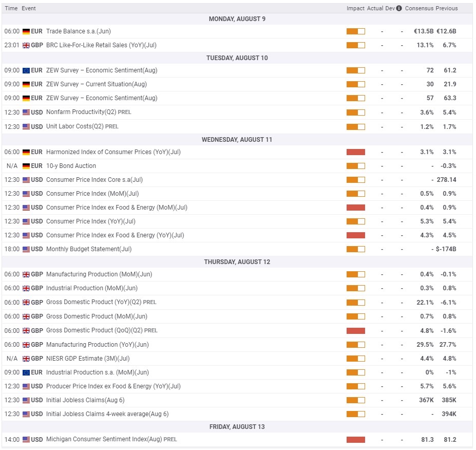The width and height of the screenshot is (476, 450).
Task: Open 10-y Bond Auction event
Action: point(71,166)
